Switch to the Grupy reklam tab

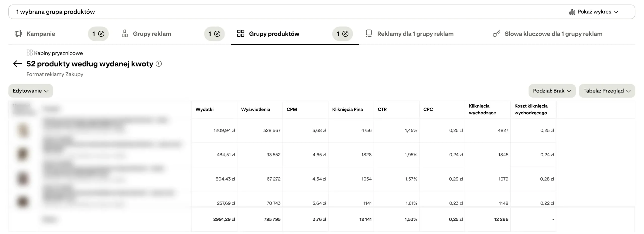[x=152, y=34]
